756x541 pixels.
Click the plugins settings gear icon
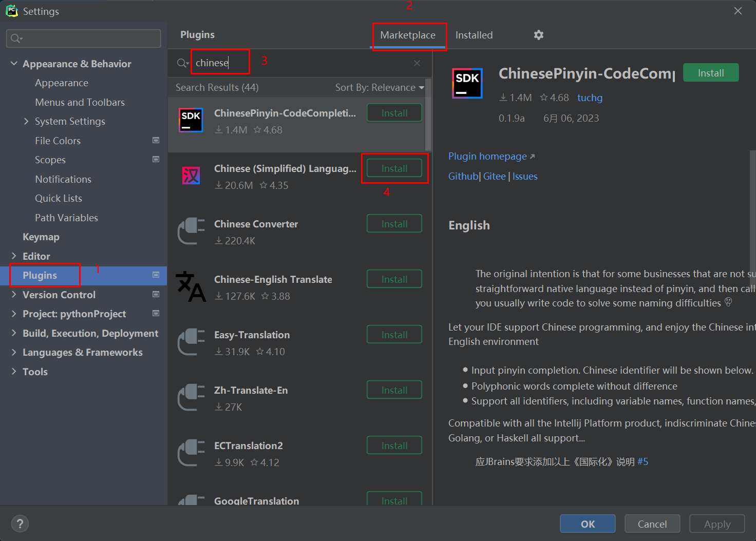coord(538,35)
